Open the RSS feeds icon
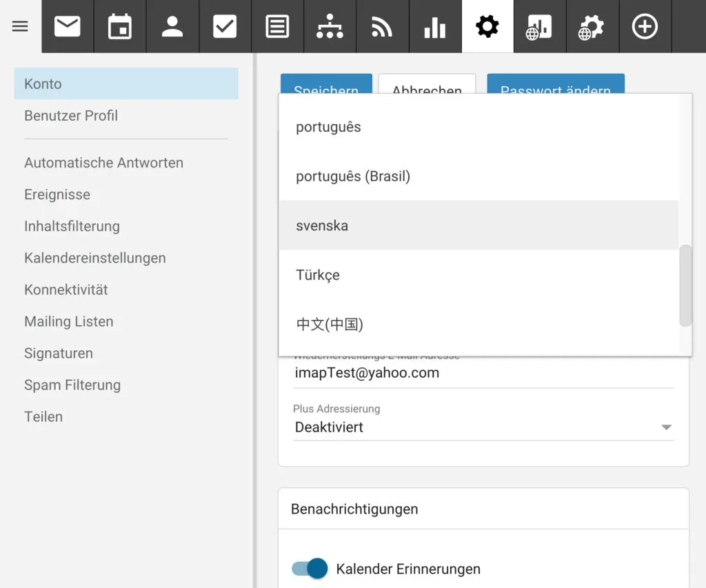Viewport: 706px width, 588px height. point(382,27)
